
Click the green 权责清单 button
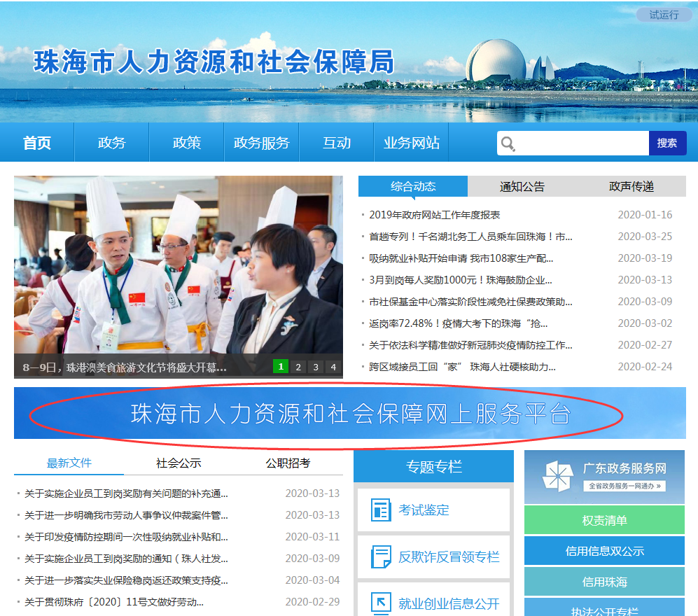[x=604, y=520]
